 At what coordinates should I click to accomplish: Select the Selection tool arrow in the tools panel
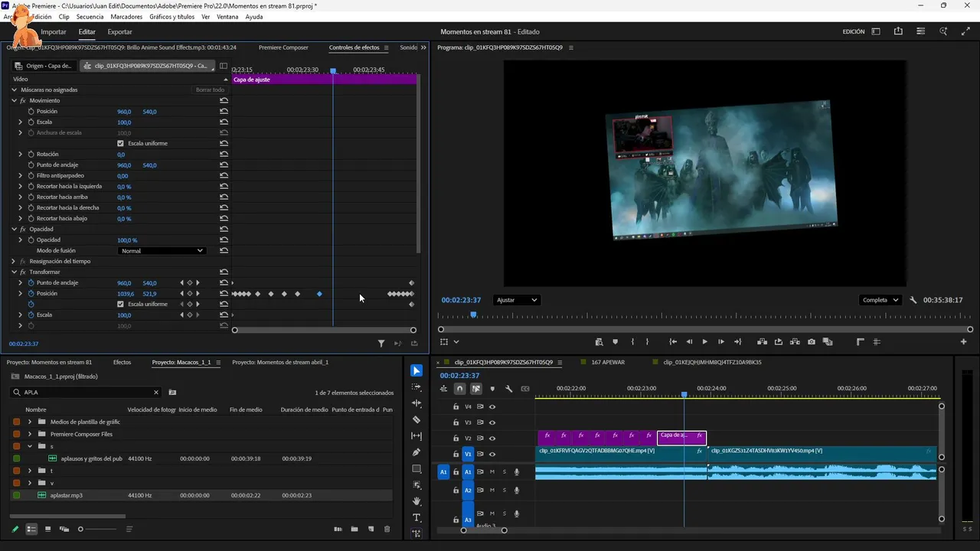416,371
